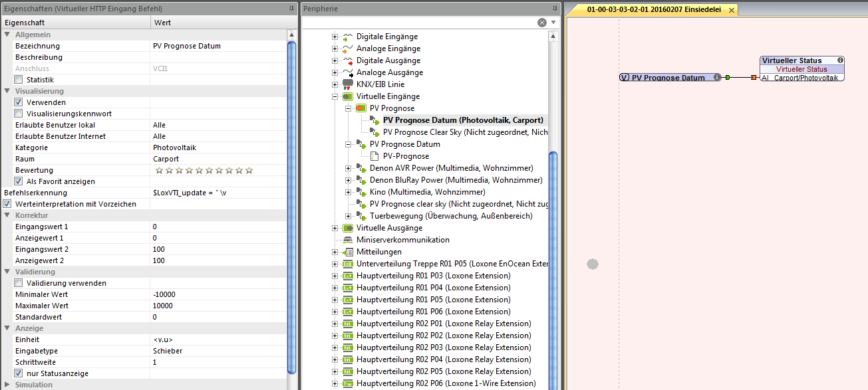
Task: Toggle the Visualisierungskennwort checkbox
Action: (19, 114)
